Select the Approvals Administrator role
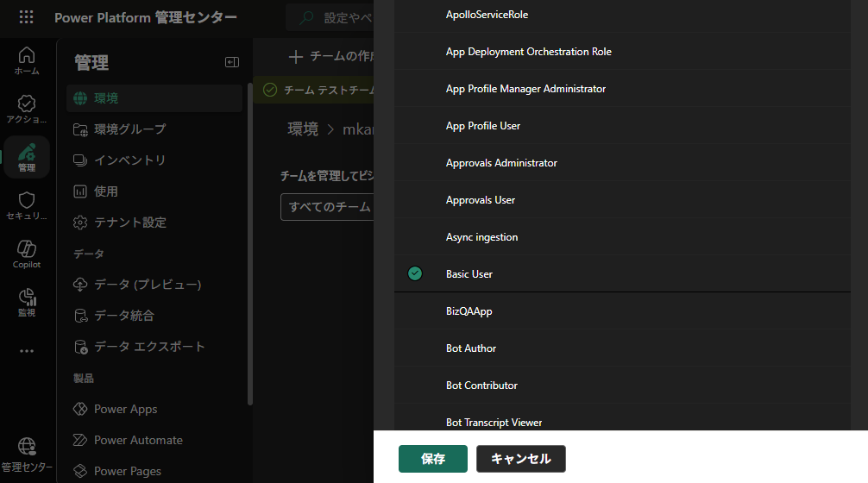868x483 pixels. [501, 163]
